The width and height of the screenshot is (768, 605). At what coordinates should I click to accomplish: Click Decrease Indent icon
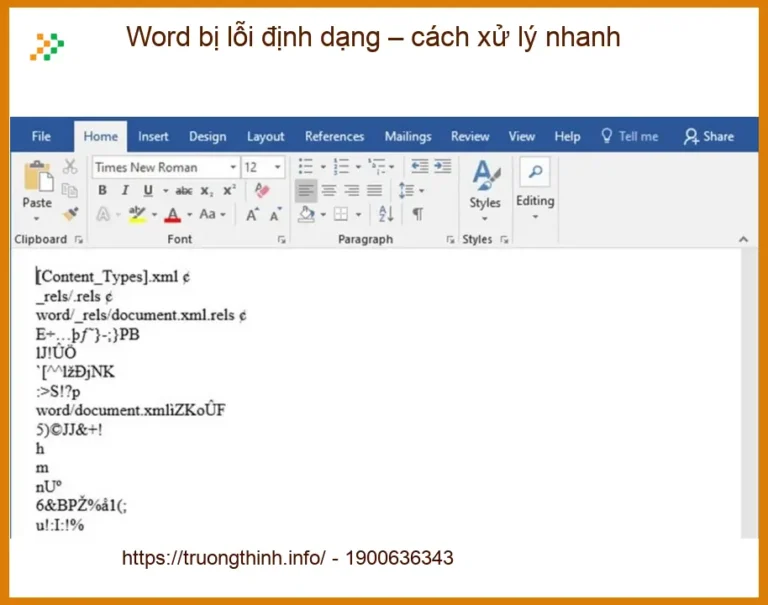tap(420, 166)
